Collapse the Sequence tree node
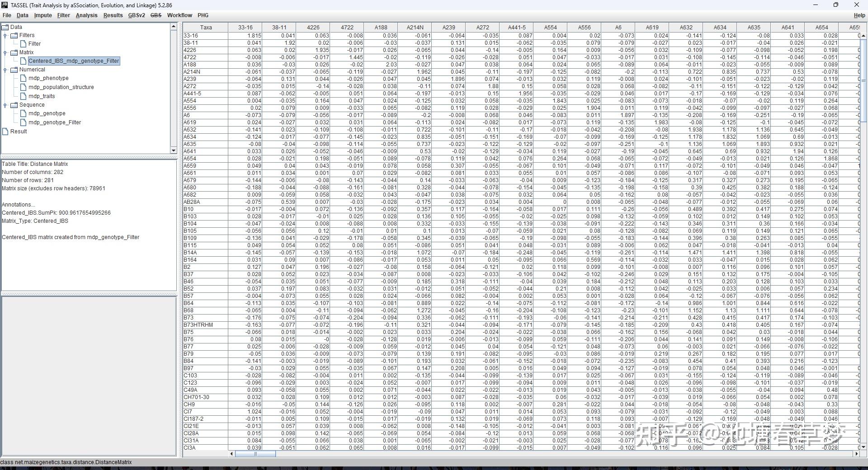Viewport: 868px width, 470px height. tap(5, 105)
